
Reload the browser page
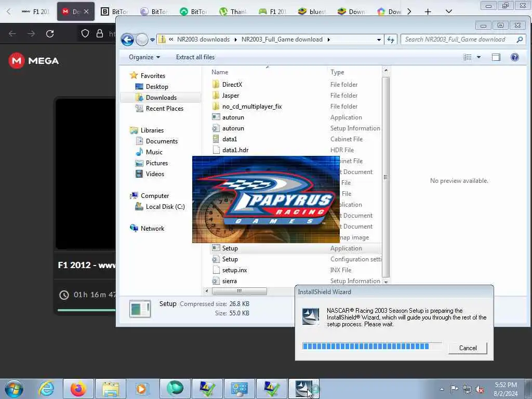(50, 34)
